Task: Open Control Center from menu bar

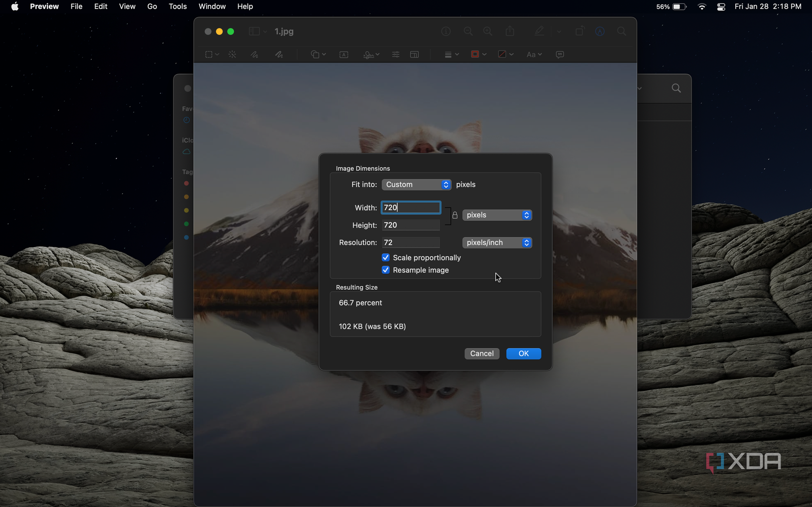Action: [721, 6]
